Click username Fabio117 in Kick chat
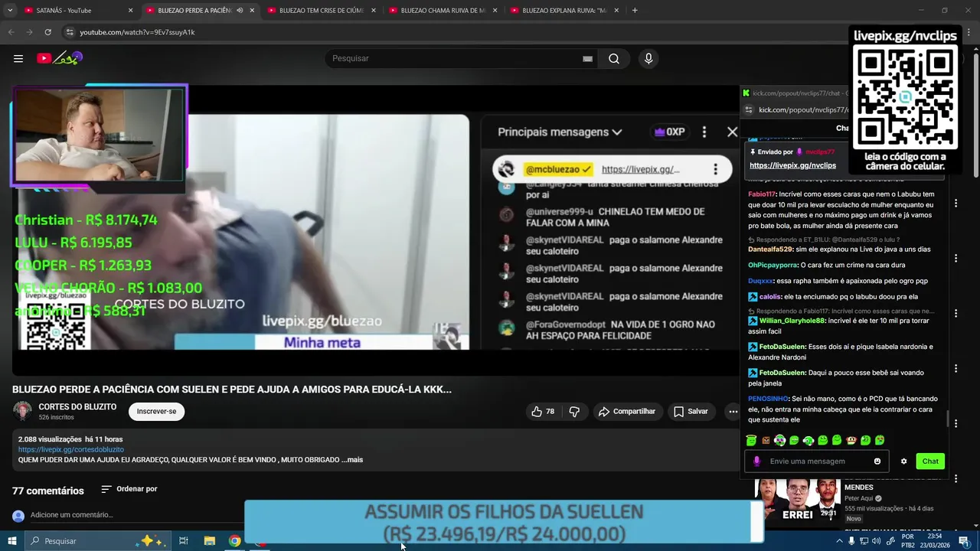 (x=761, y=194)
